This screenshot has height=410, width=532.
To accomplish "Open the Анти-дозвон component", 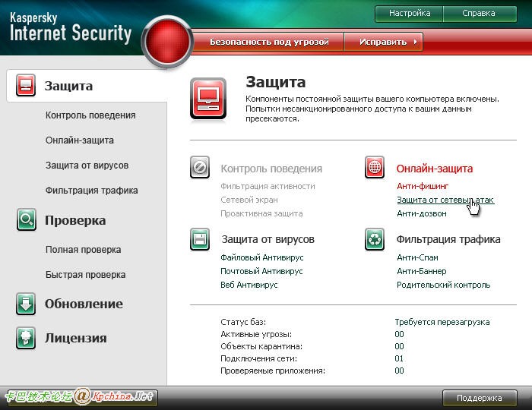I will (x=421, y=214).
